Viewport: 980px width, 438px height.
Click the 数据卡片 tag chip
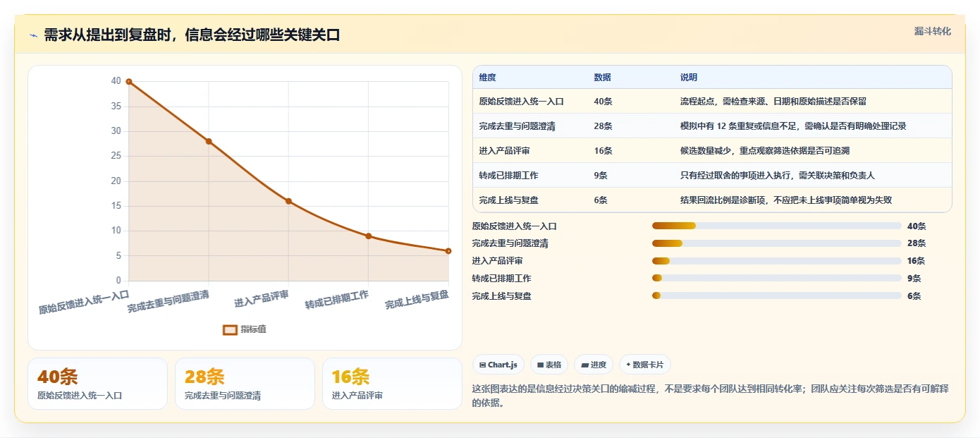click(644, 365)
